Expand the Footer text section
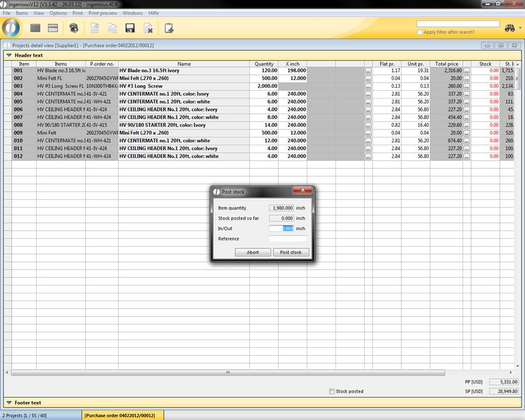The height and width of the screenshot is (420, 525). point(9,403)
